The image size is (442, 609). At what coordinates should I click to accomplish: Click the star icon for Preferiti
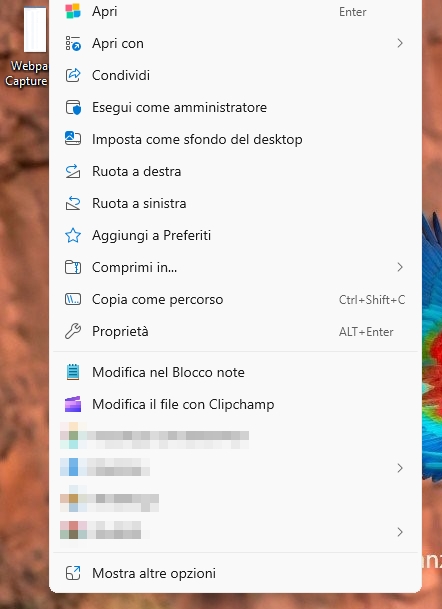click(73, 235)
